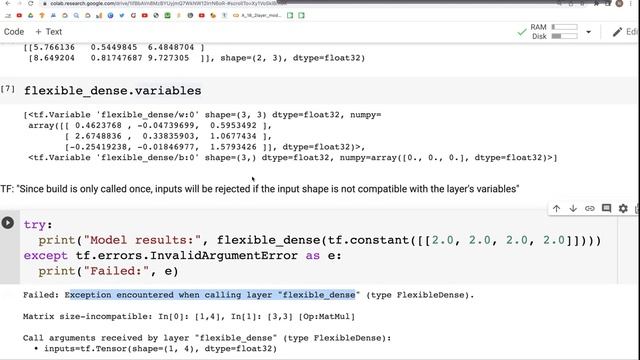Image resolution: width=640 pixels, height=360 pixels.
Task: Select cell 7 flexible_dense.variables code
Action: coord(113,91)
